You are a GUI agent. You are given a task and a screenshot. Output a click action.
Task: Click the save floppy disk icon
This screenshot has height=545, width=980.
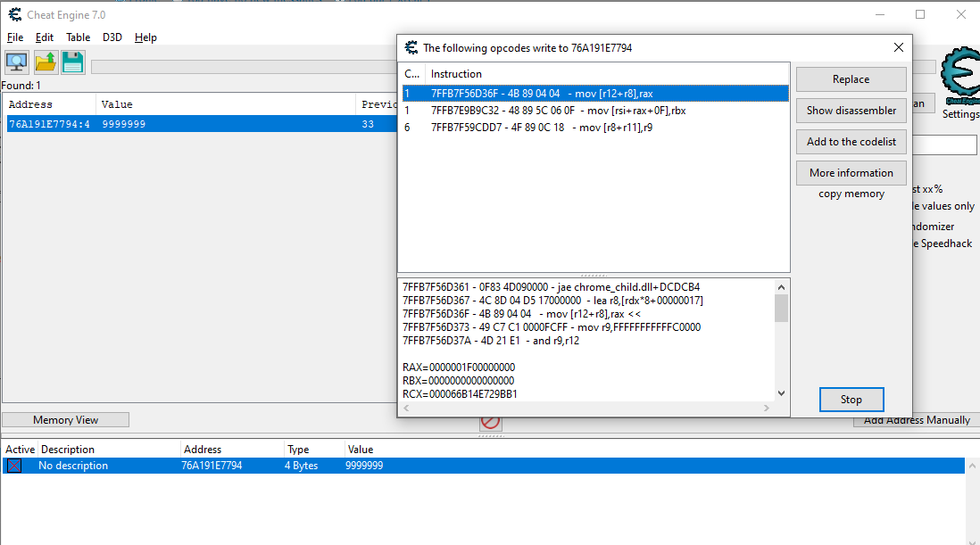point(72,62)
